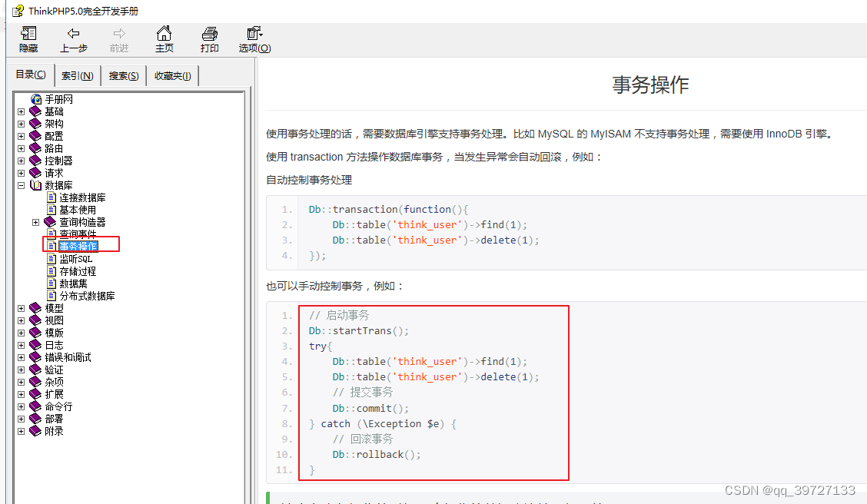
Task: Click the 自动控制事务处理 text line
Action: click(309, 180)
